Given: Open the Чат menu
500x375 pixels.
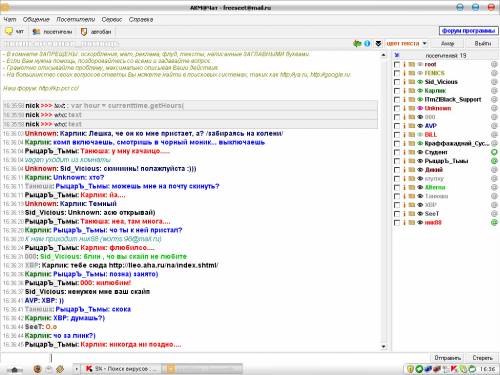Looking at the screenshot, I should (x=10, y=19).
